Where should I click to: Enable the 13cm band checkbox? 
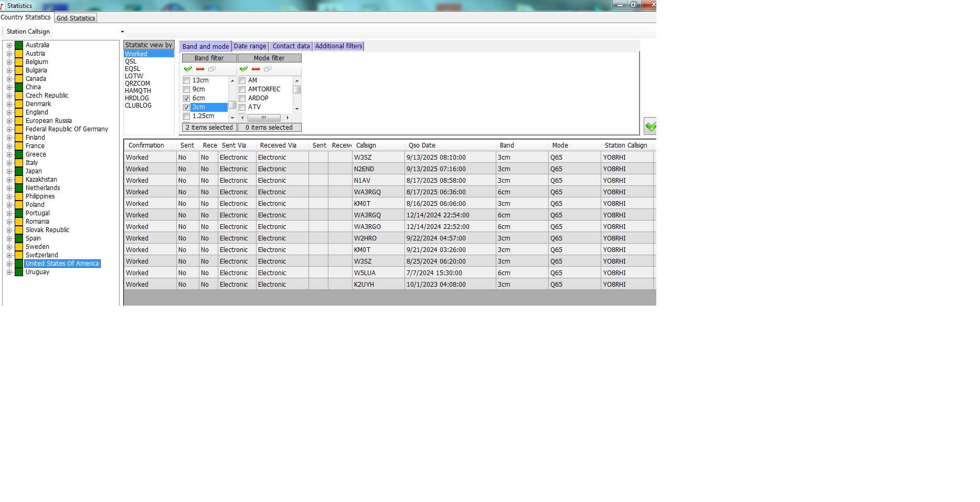(x=186, y=80)
